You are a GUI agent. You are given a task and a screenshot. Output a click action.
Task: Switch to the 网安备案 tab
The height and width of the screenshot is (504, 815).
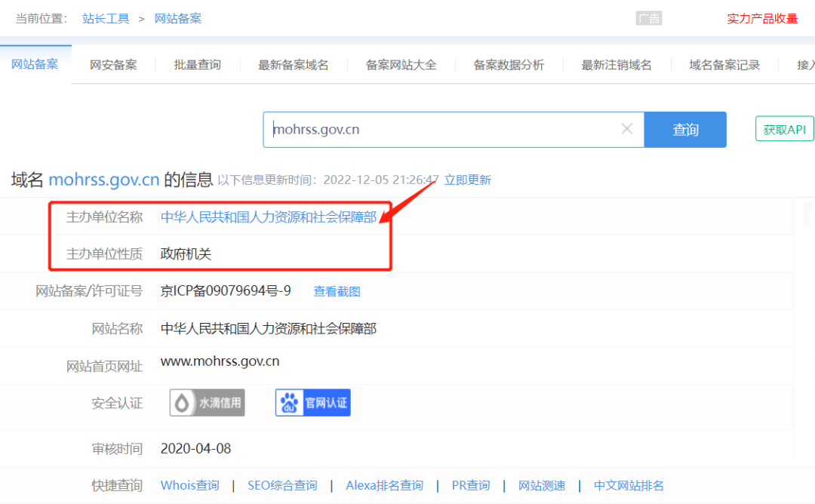pos(113,65)
